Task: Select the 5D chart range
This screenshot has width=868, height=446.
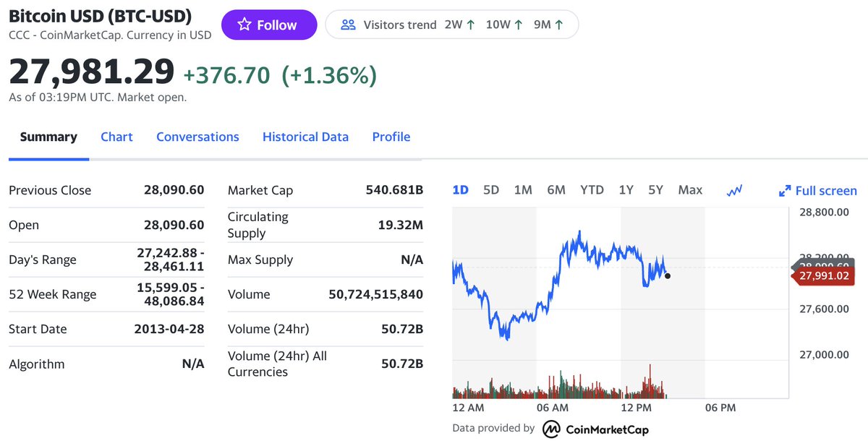Action: click(491, 190)
